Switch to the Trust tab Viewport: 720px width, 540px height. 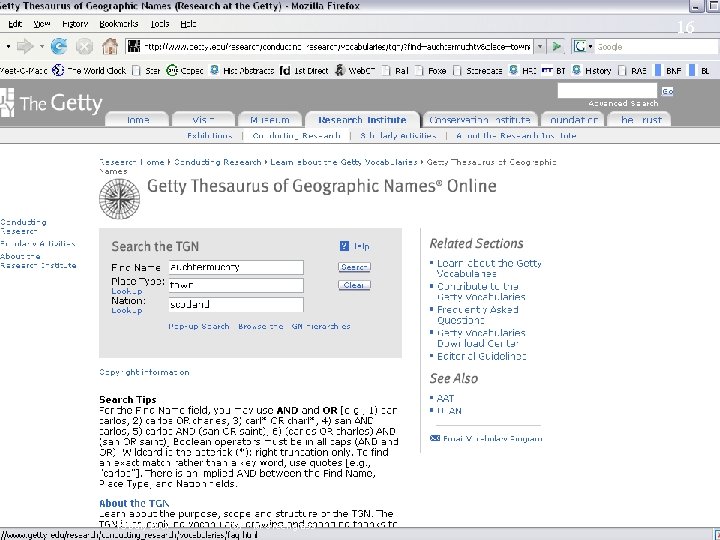click(640, 120)
